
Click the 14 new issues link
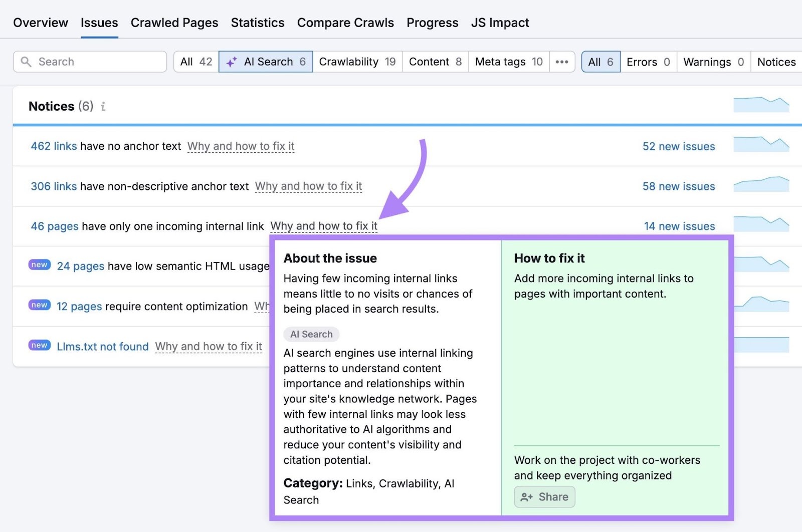coord(679,226)
